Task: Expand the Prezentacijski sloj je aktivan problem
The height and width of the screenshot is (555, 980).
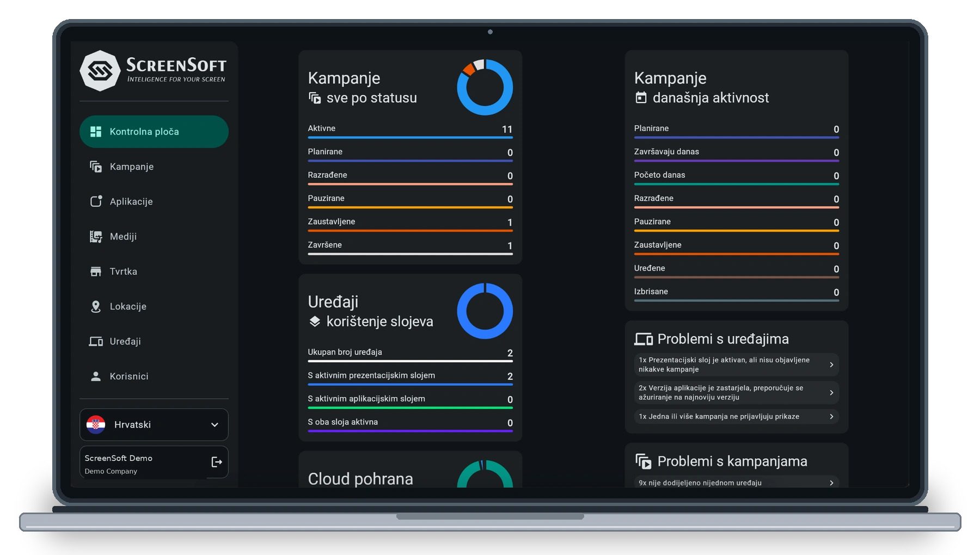Action: (x=736, y=365)
